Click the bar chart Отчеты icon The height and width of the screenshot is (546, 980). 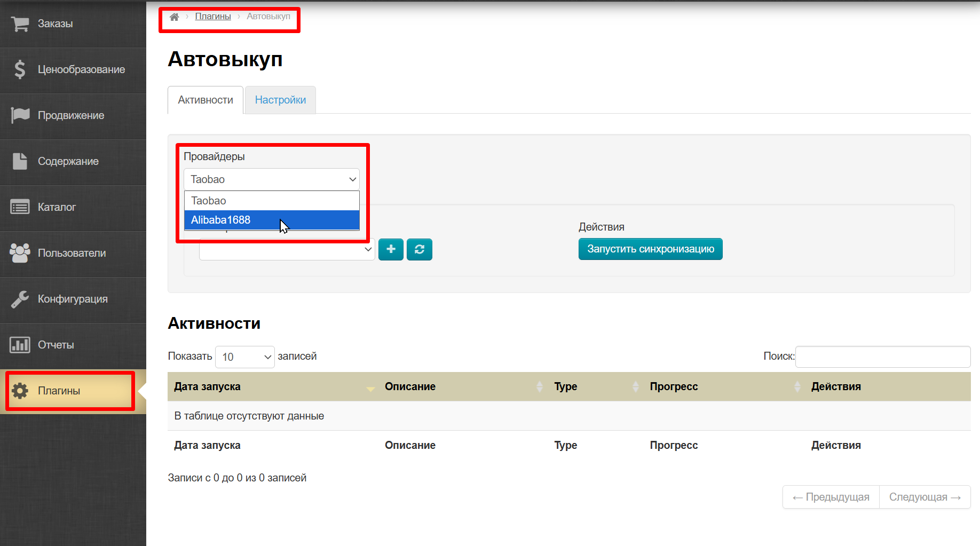point(20,345)
